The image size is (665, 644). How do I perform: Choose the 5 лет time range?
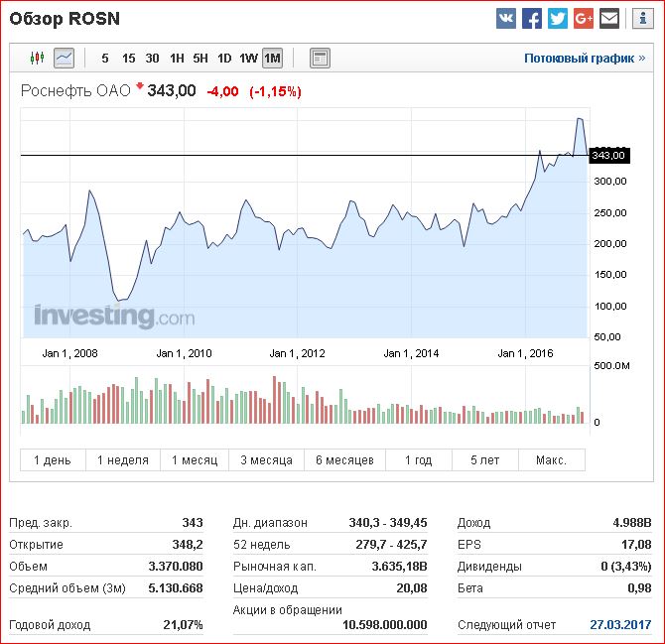[485, 460]
